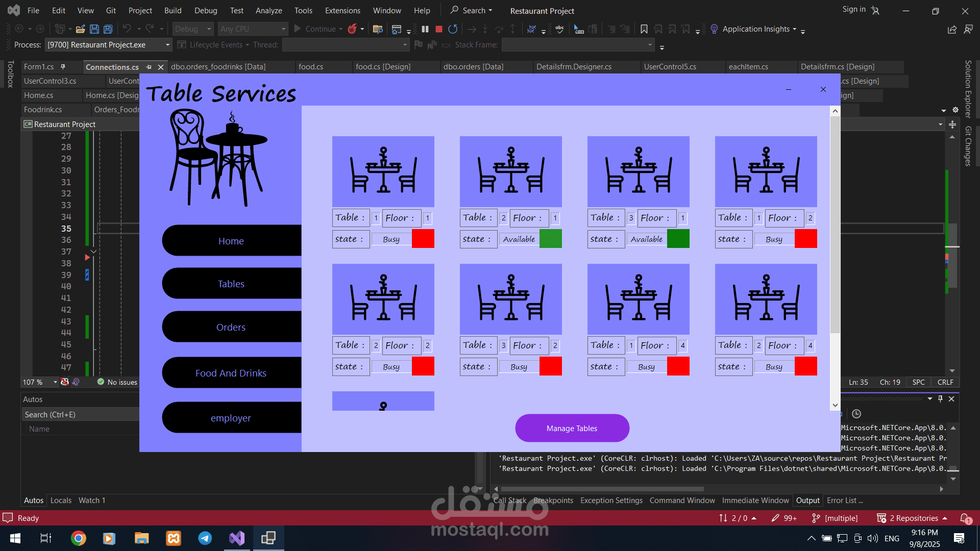The image size is (980, 551).
Task: Expand the Lifecycle Events dropdown
Action: click(247, 45)
